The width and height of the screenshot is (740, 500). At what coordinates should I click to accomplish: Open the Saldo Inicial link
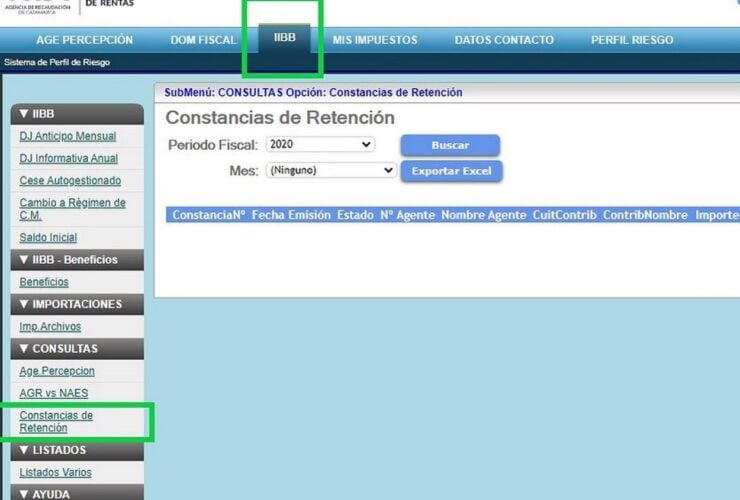tap(48, 237)
